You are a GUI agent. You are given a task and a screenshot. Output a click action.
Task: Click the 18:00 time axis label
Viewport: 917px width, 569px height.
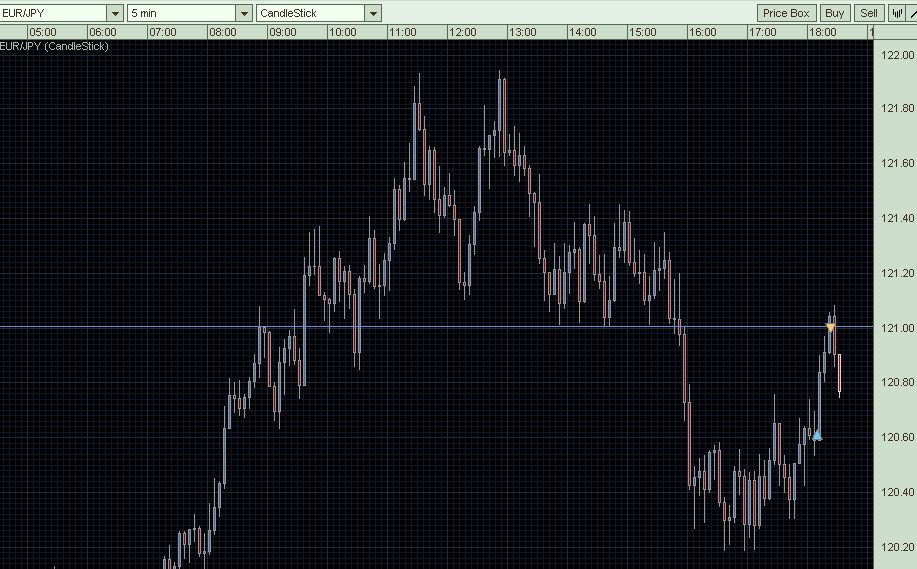pyautogui.click(x=822, y=32)
